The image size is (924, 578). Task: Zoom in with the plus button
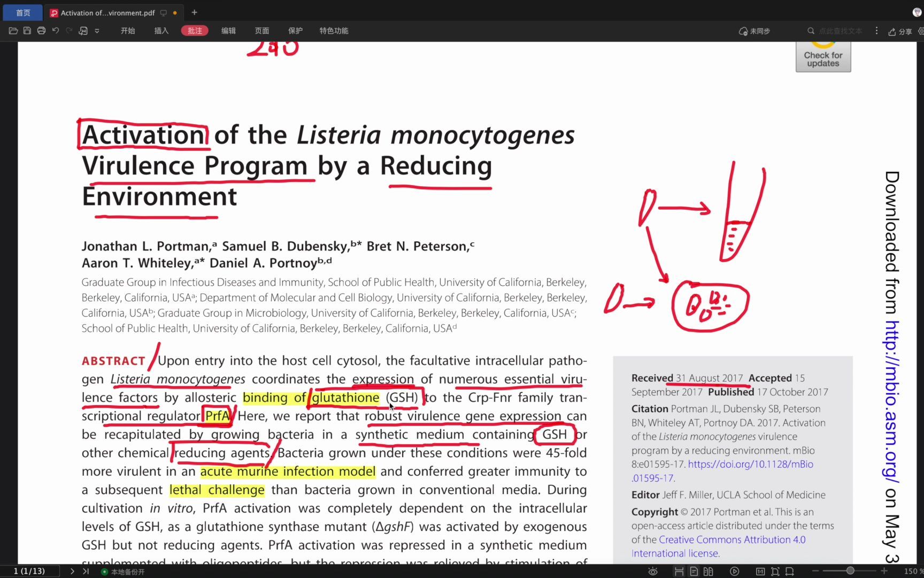(x=884, y=572)
